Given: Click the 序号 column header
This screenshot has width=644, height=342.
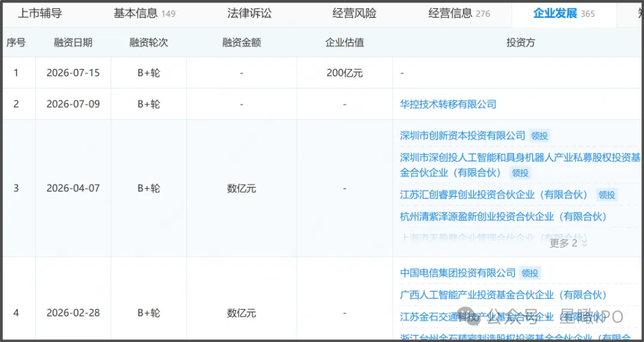Looking at the screenshot, I should click(16, 42).
